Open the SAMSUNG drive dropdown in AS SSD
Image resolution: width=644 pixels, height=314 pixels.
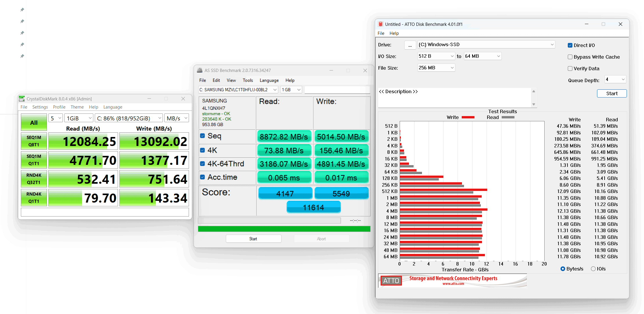(238, 90)
